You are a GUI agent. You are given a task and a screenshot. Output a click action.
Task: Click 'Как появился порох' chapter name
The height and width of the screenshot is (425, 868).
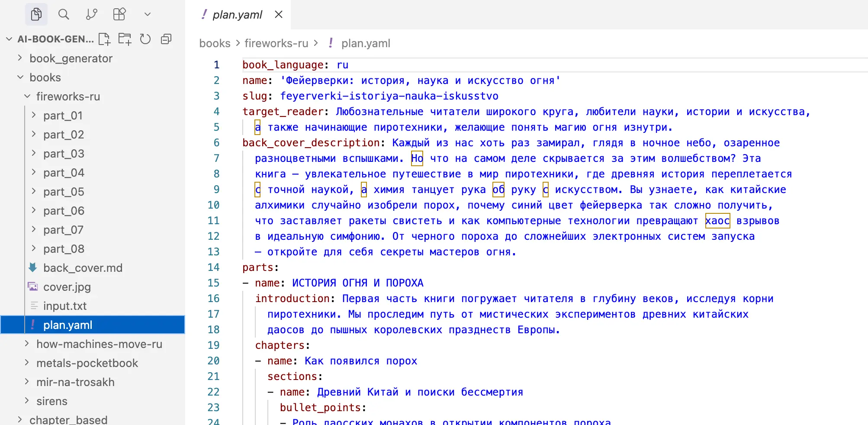[361, 361]
